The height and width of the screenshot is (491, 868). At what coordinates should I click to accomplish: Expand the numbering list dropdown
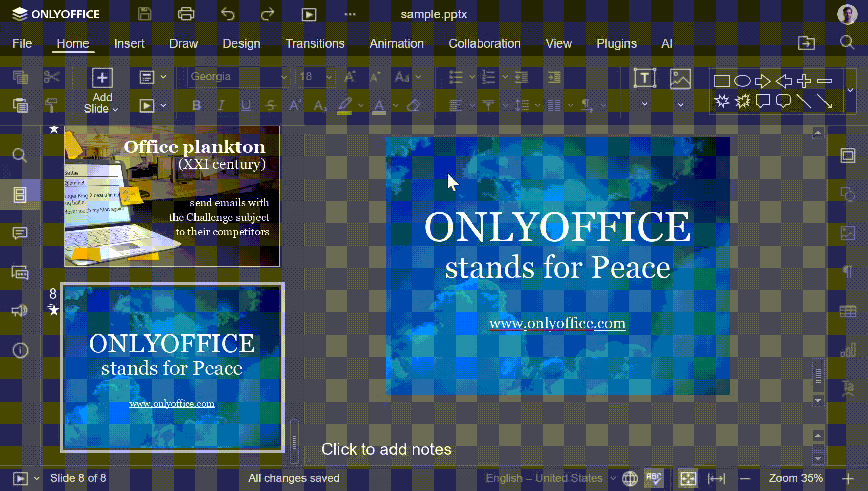(505, 77)
